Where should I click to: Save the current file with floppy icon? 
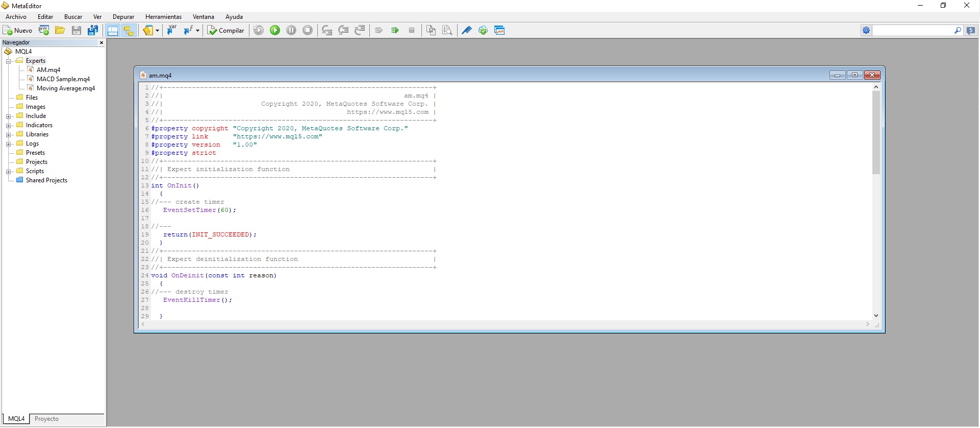click(77, 30)
